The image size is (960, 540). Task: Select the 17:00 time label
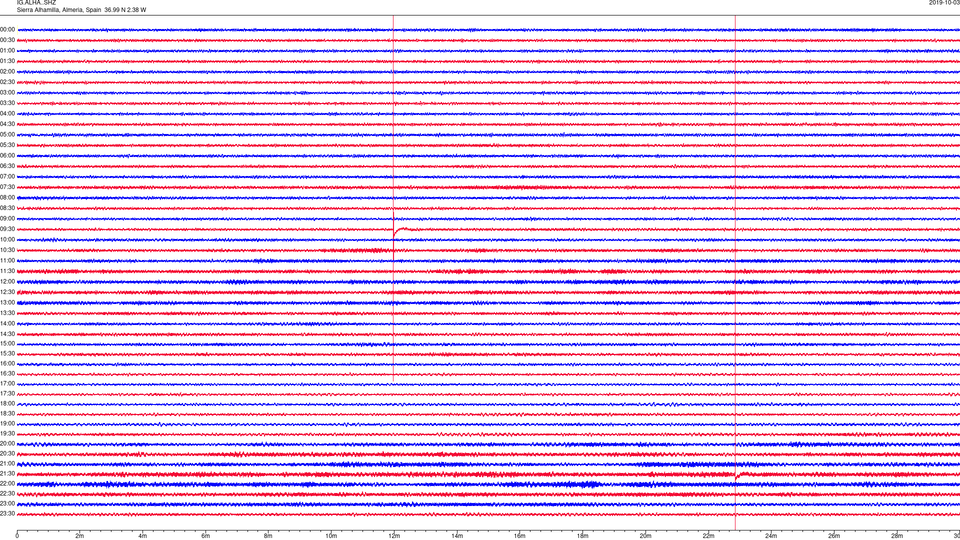(7, 384)
